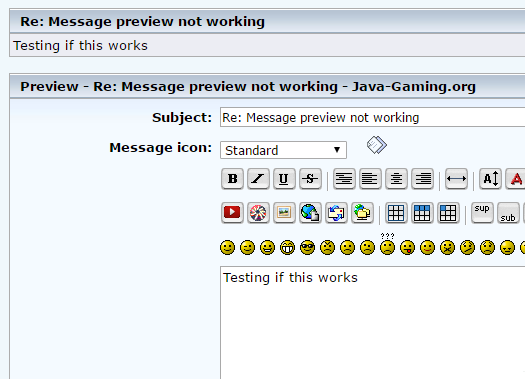The image size is (525, 379).
Task: Click the Subject input field
Action: pyautogui.click(x=372, y=117)
